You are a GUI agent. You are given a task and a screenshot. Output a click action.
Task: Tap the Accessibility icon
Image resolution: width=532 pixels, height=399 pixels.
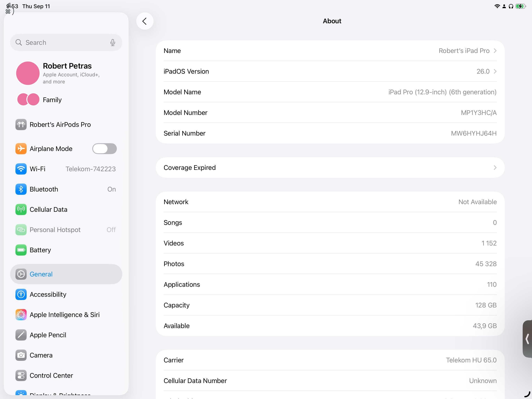coord(21,294)
